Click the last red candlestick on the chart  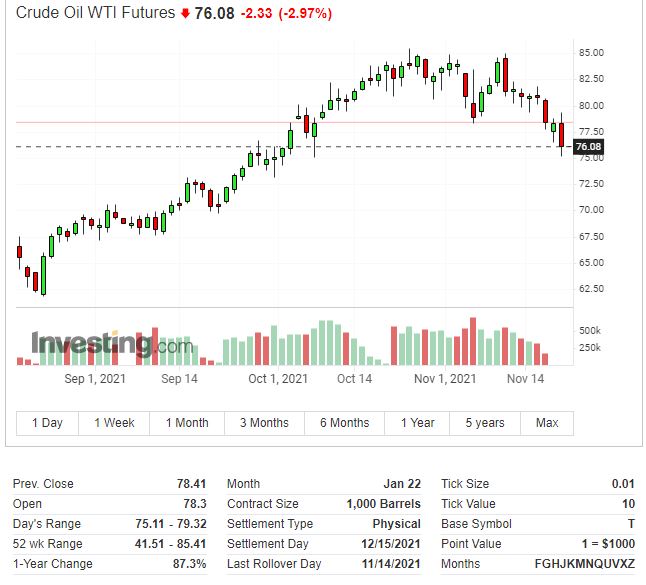(561, 135)
